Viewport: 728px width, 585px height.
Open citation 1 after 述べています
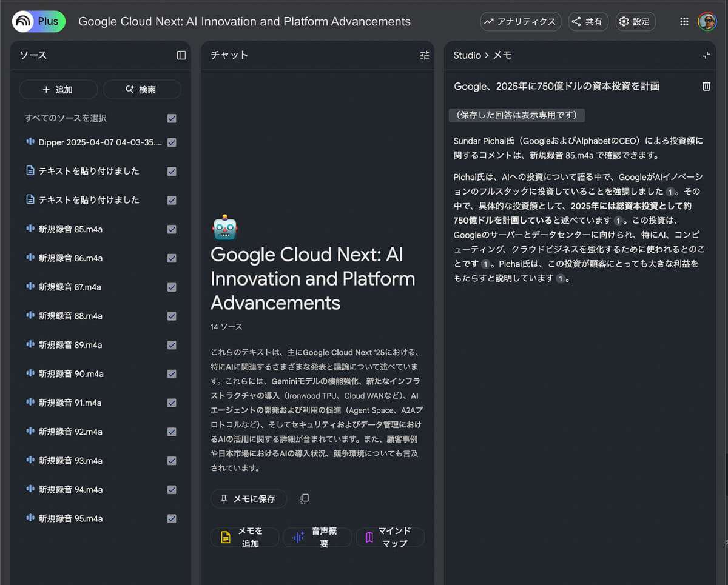[x=618, y=221]
